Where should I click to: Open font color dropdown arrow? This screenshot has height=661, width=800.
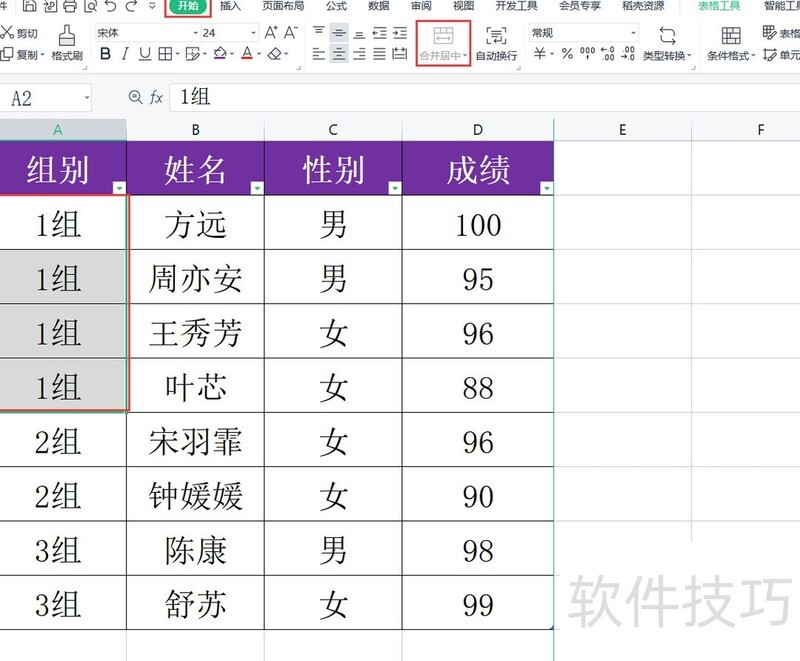259,54
